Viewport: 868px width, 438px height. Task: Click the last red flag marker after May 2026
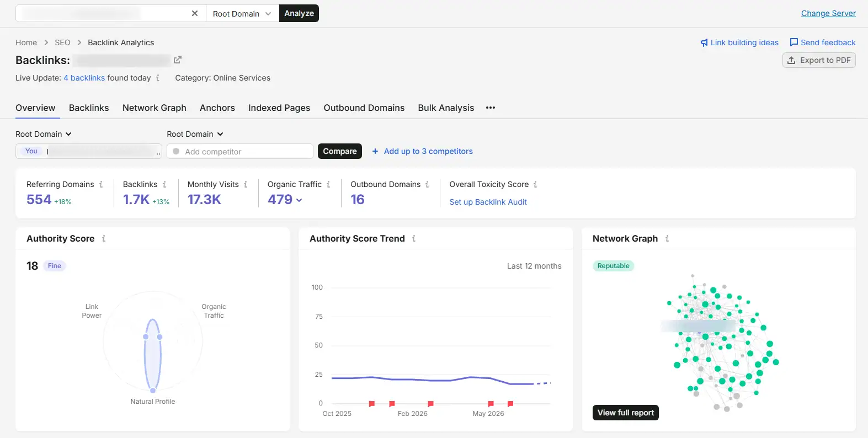click(x=510, y=404)
